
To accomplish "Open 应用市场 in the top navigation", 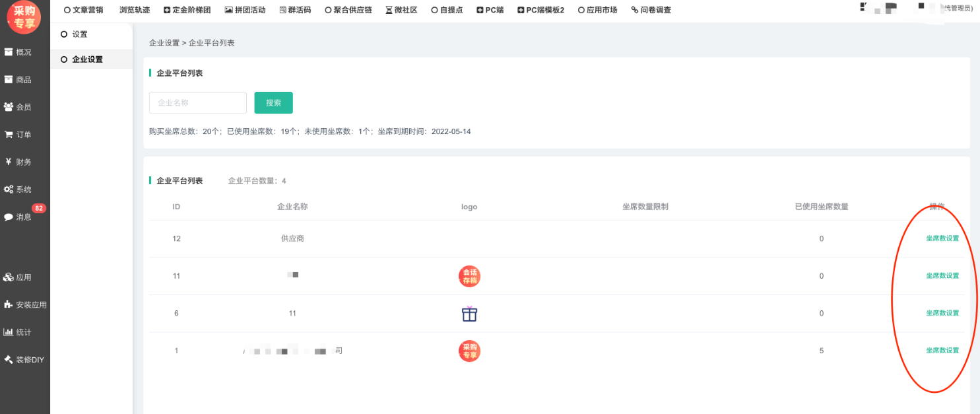I will point(597,10).
